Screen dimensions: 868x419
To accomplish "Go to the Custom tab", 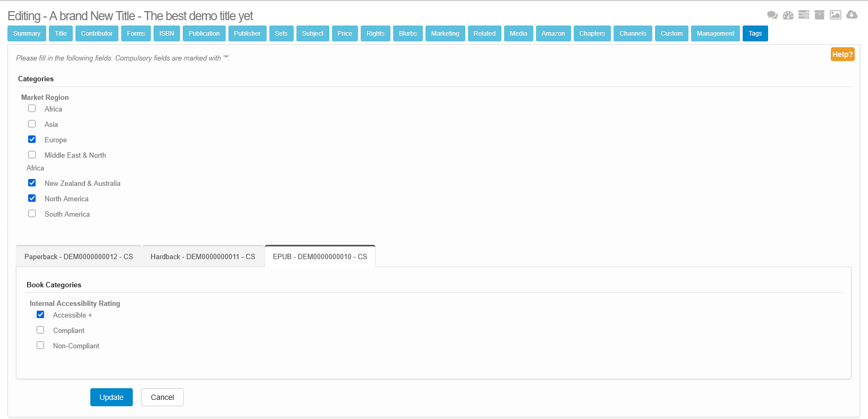I will click(x=672, y=33).
